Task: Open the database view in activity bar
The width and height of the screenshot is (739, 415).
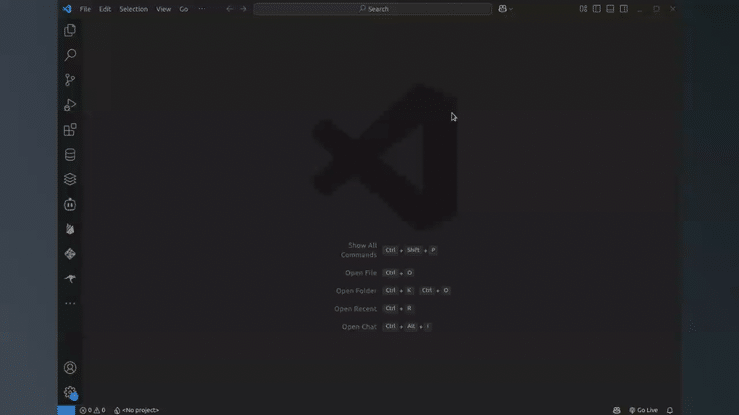Action: coord(70,155)
